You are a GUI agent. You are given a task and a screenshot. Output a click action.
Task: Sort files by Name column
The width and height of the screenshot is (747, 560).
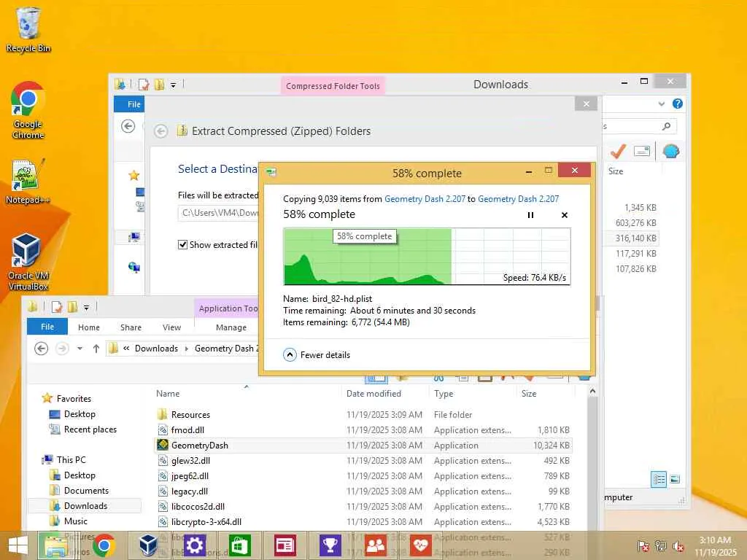[168, 394]
